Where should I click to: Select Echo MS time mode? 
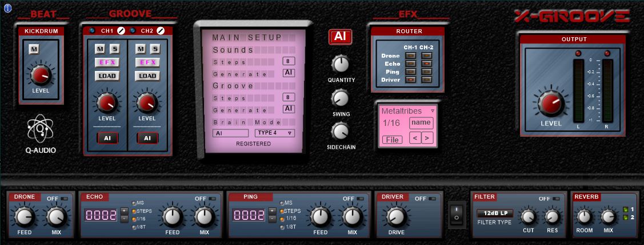(x=134, y=203)
